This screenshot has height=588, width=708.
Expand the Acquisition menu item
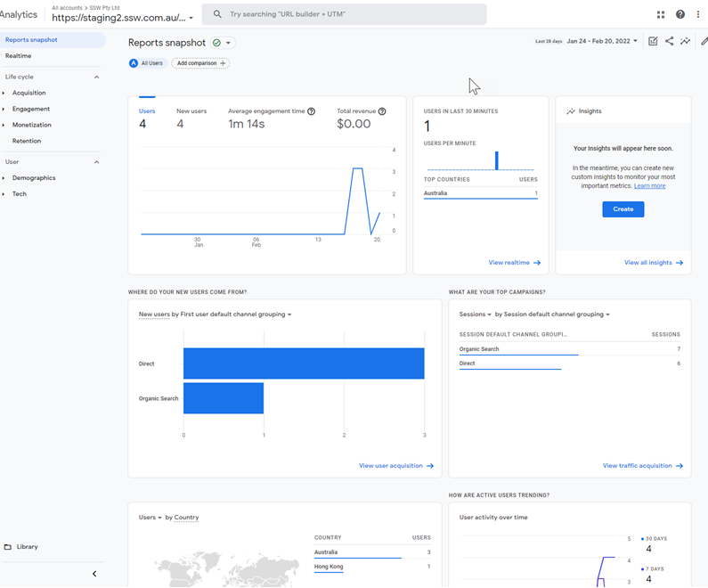tap(28, 93)
